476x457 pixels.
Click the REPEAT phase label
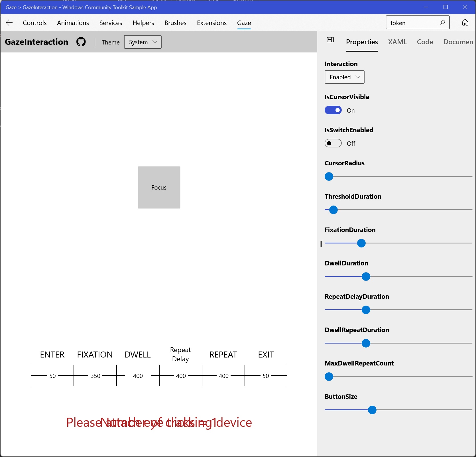click(223, 355)
